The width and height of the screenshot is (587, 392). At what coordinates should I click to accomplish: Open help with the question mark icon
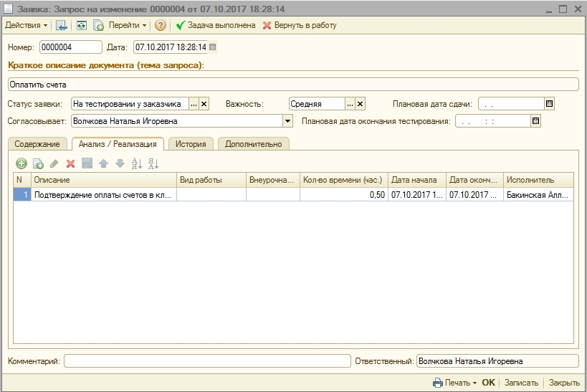click(161, 25)
